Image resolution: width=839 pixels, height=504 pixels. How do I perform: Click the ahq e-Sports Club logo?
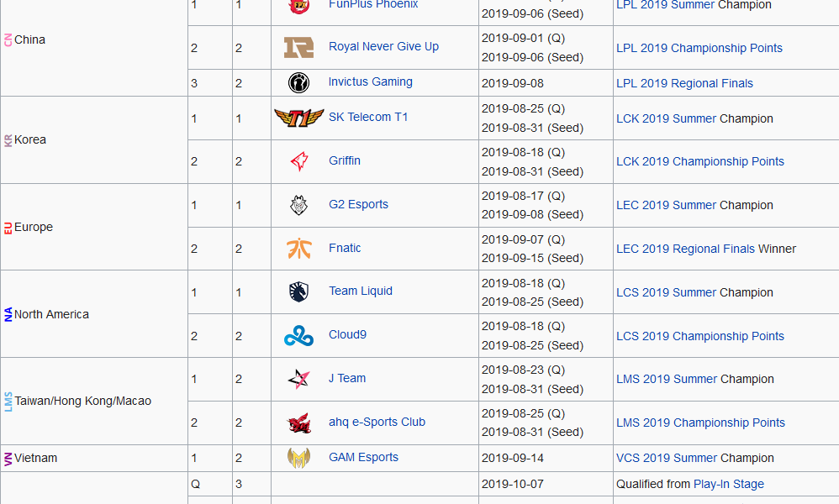[298, 423]
